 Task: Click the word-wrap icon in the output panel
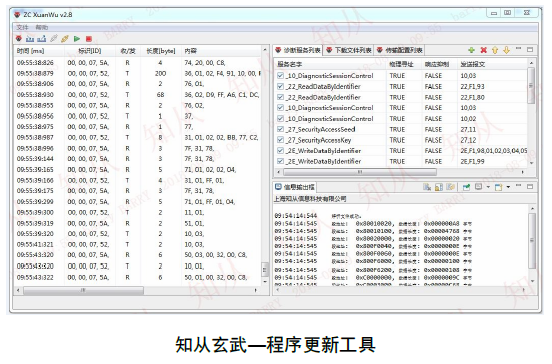pyautogui.click(x=451, y=187)
